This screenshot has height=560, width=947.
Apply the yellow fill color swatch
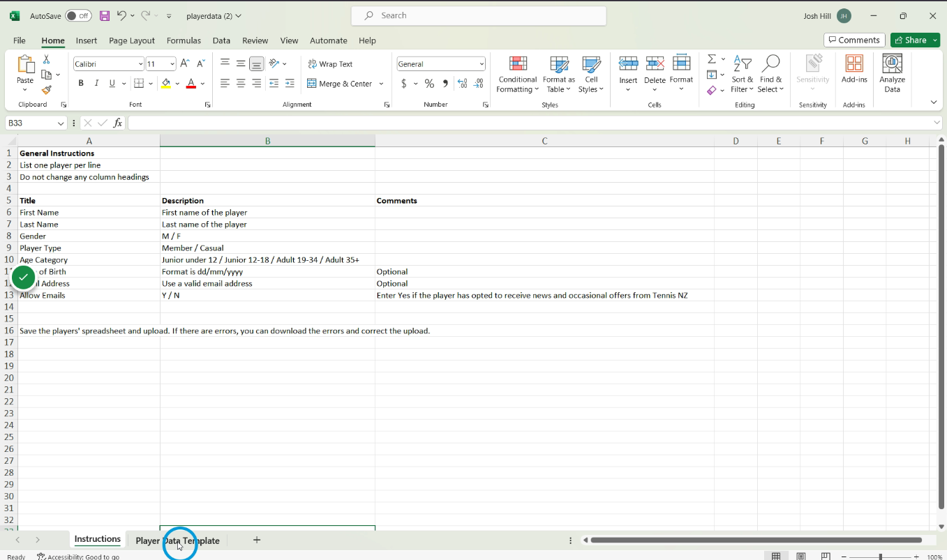coord(166,84)
